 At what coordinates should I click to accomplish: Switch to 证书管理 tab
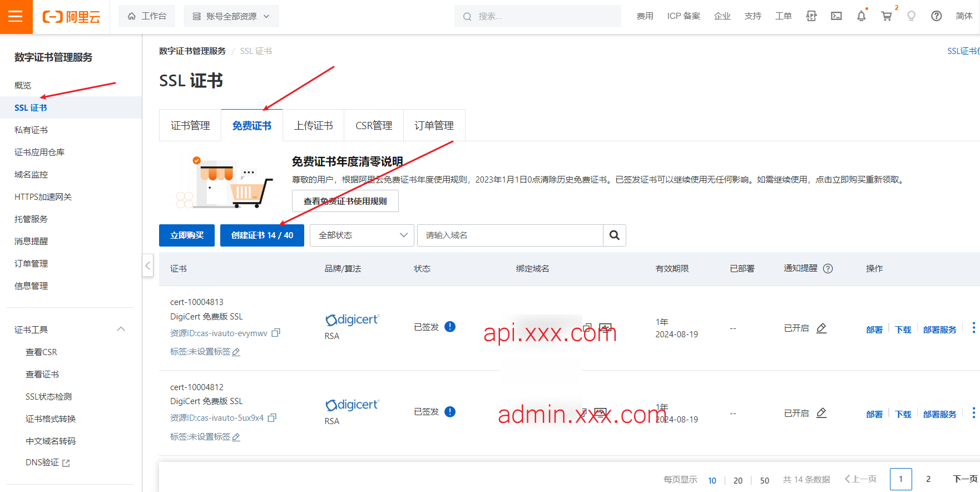(190, 126)
